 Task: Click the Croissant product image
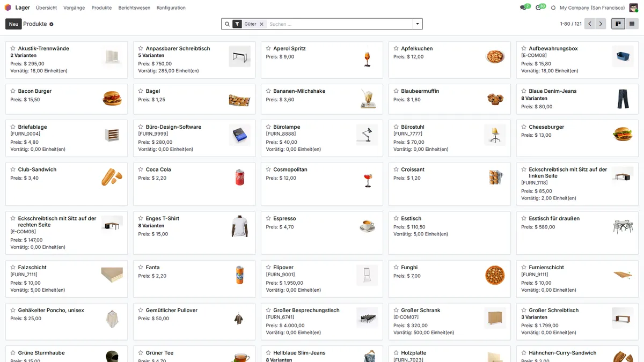[x=495, y=177]
